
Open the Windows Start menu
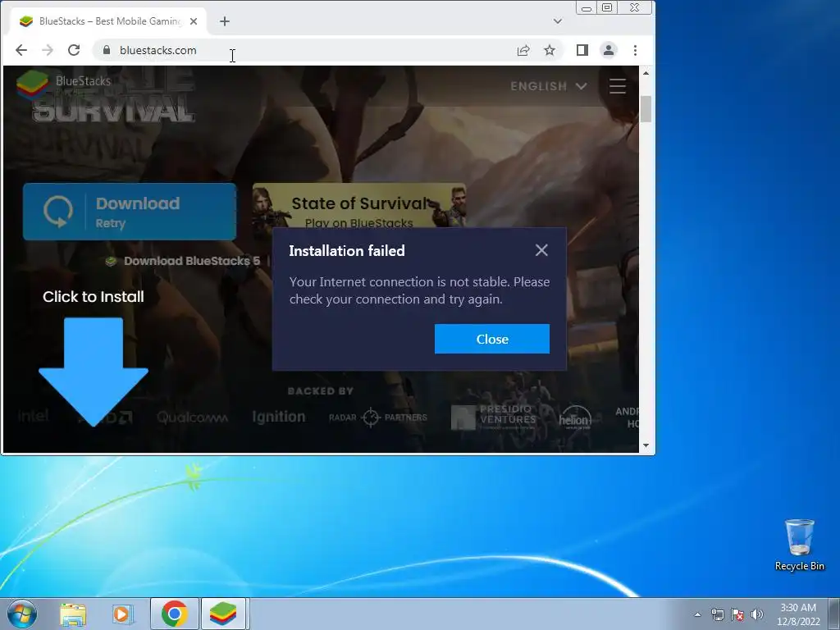[x=22, y=614]
